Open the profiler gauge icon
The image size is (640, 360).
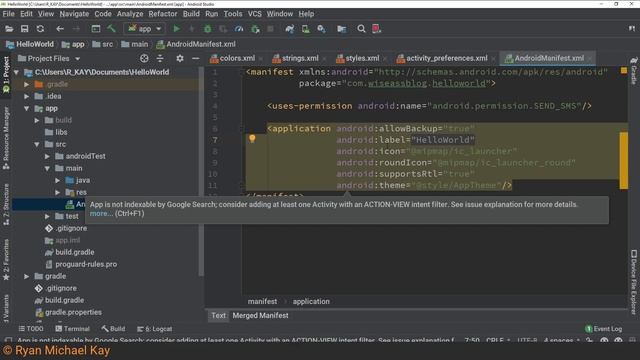tap(239, 29)
